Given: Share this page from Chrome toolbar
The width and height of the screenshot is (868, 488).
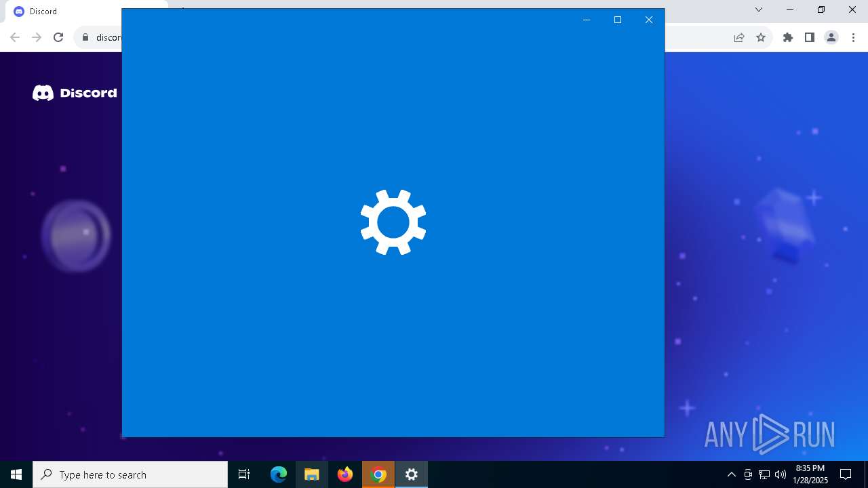Looking at the screenshot, I should pos(739,37).
